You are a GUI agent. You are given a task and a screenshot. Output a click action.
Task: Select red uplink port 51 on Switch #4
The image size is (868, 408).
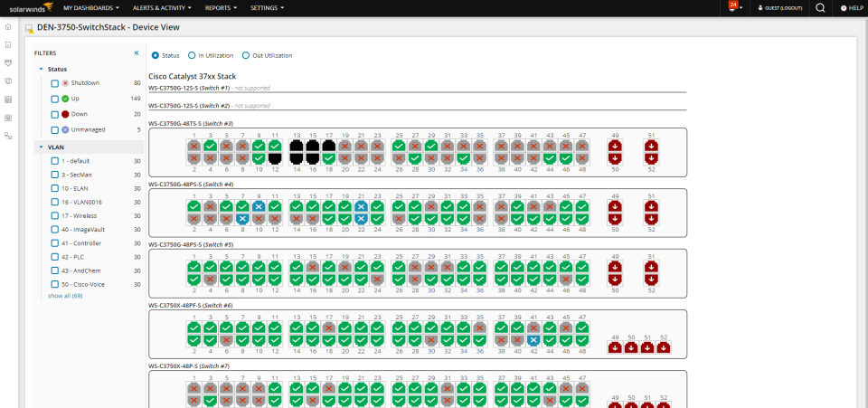[652, 206]
